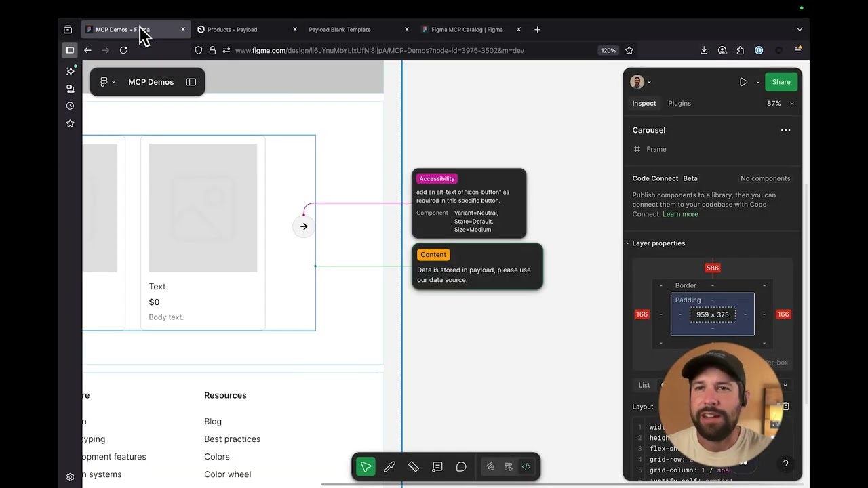Open the browser account icon

point(722,50)
